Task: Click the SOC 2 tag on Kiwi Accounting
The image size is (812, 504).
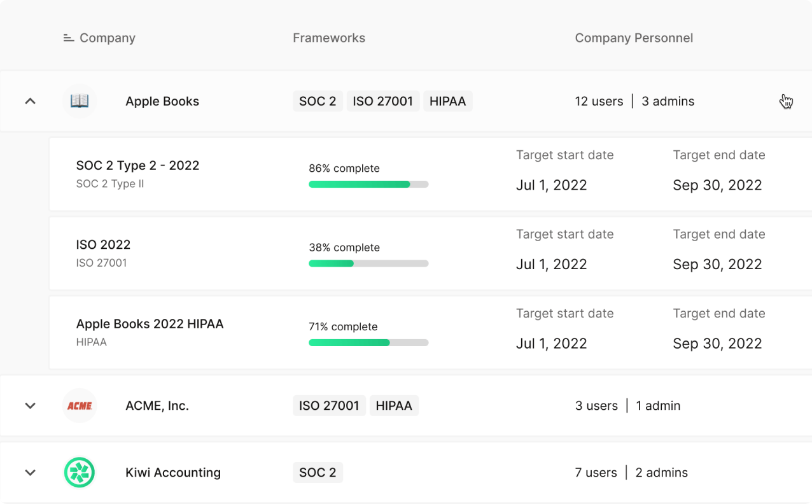Action: (x=318, y=473)
